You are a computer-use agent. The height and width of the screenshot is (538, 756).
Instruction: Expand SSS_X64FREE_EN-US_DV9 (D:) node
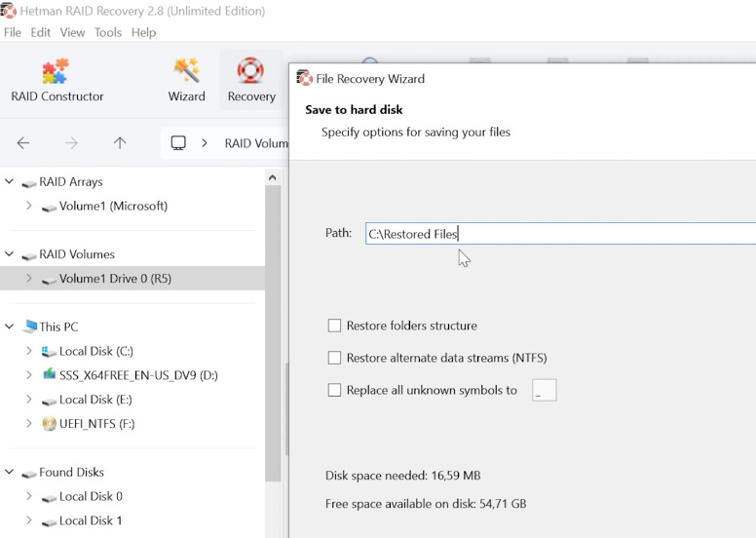coord(29,375)
